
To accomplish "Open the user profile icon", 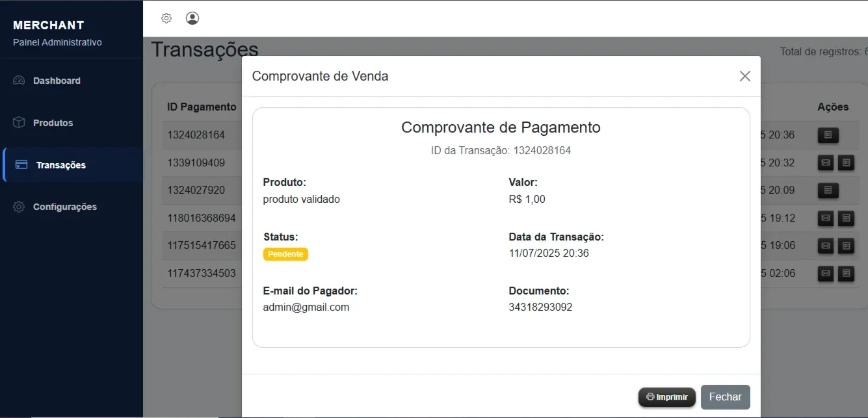I will [192, 18].
